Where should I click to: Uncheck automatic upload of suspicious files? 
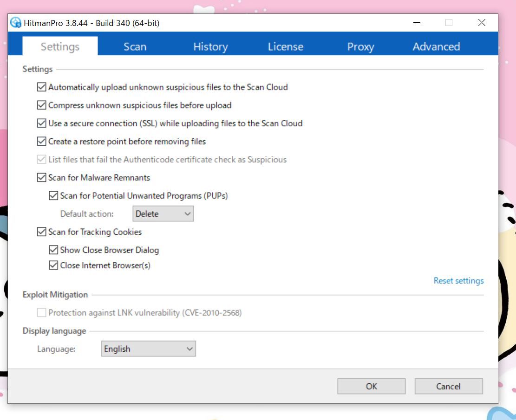41,87
